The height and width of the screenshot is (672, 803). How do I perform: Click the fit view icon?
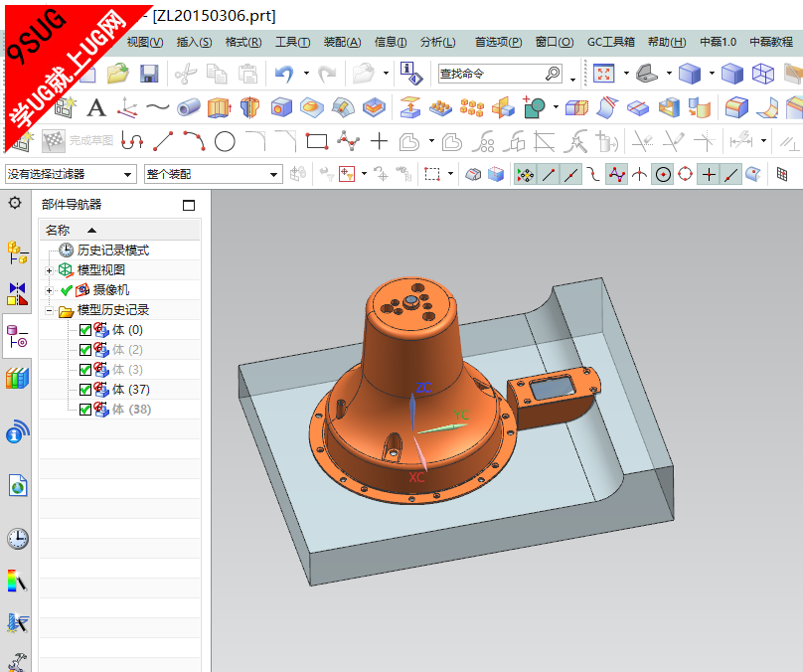pyautogui.click(x=604, y=74)
